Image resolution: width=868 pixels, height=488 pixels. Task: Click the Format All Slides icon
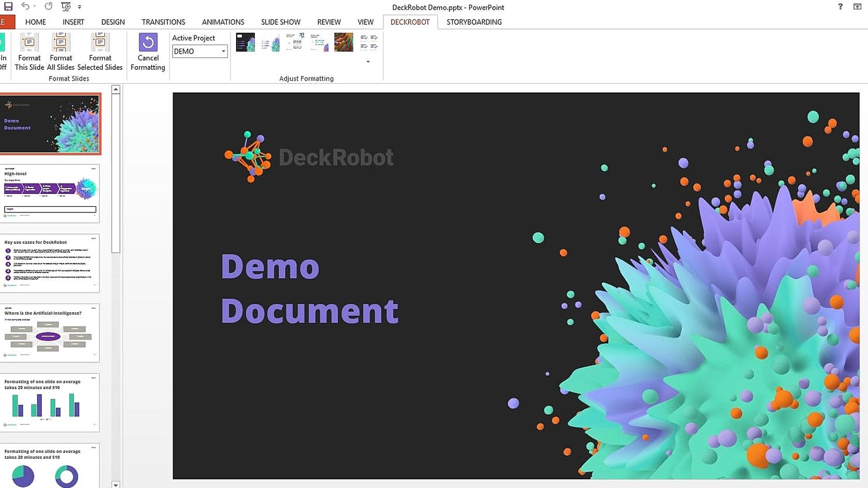61,52
